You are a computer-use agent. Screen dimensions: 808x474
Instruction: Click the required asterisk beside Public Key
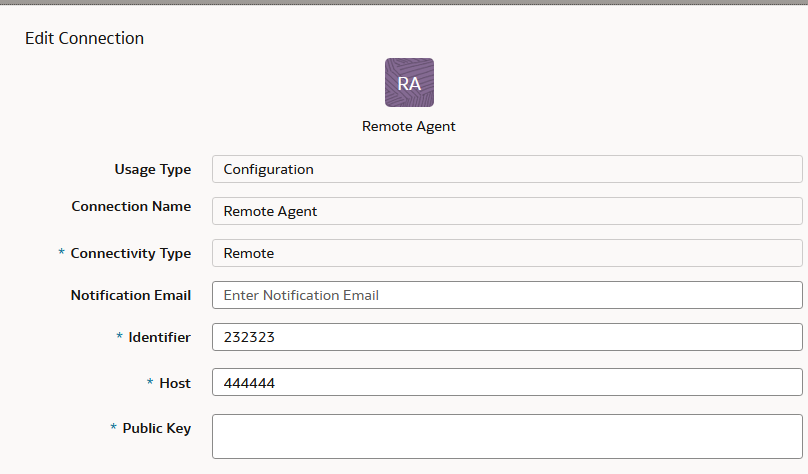coord(113,427)
